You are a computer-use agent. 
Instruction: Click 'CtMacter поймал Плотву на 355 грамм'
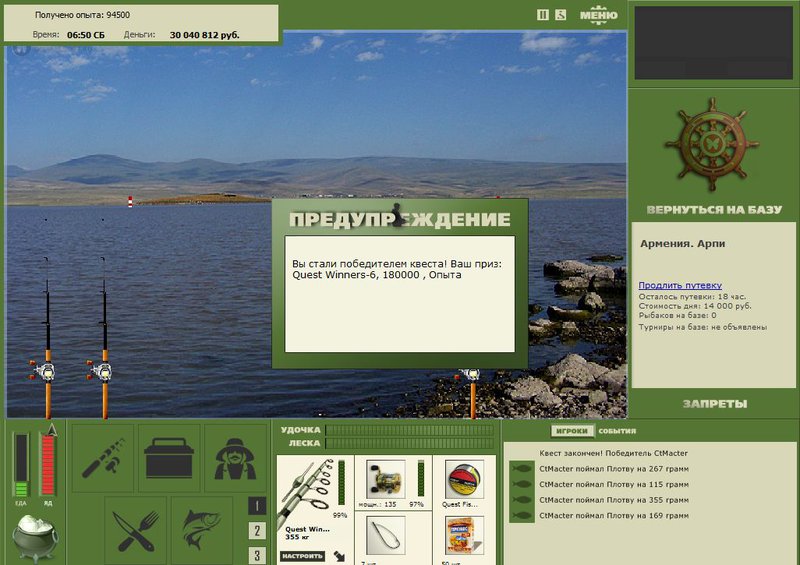(614, 500)
